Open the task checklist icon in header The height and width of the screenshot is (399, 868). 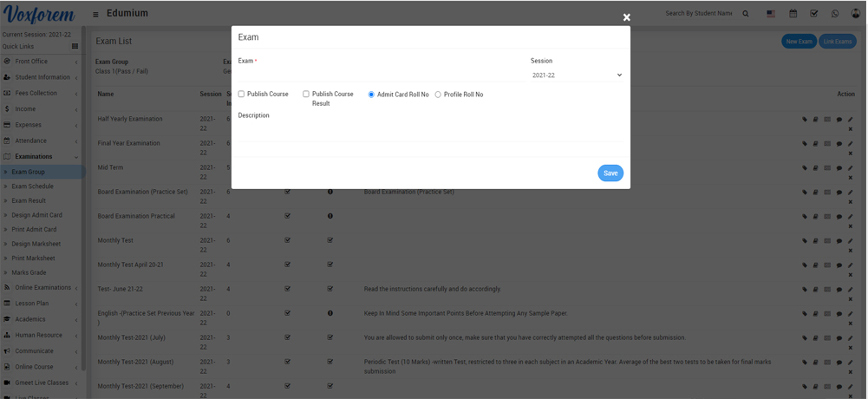tap(813, 14)
